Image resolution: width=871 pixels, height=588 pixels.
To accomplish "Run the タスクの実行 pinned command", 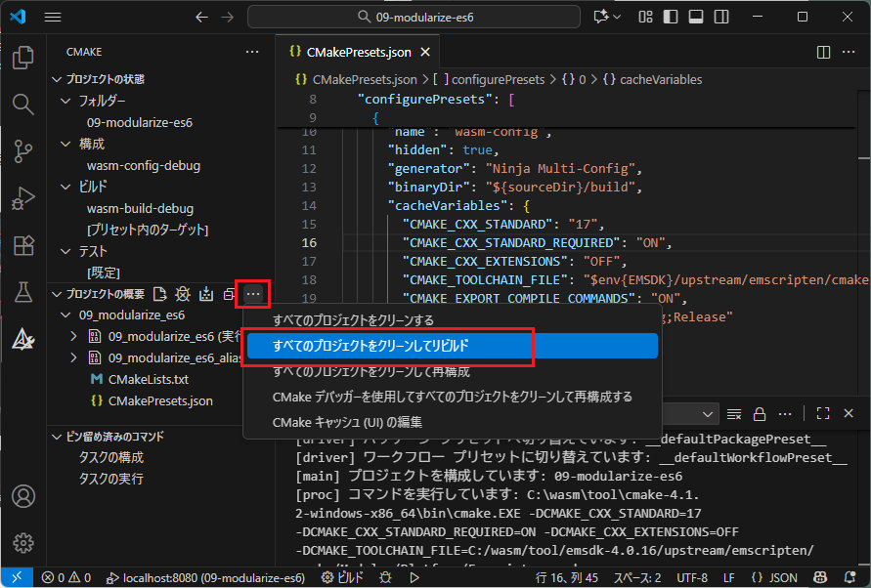I will pyautogui.click(x=111, y=479).
